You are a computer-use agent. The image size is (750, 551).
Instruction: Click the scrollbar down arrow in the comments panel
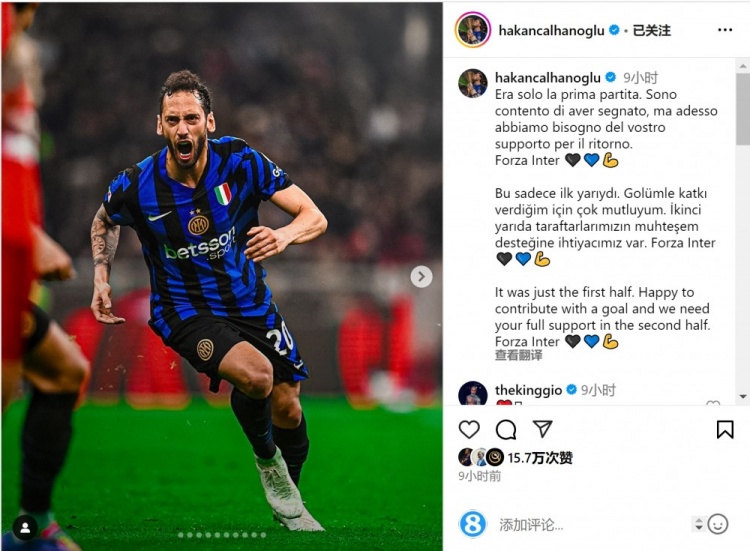tap(743, 396)
